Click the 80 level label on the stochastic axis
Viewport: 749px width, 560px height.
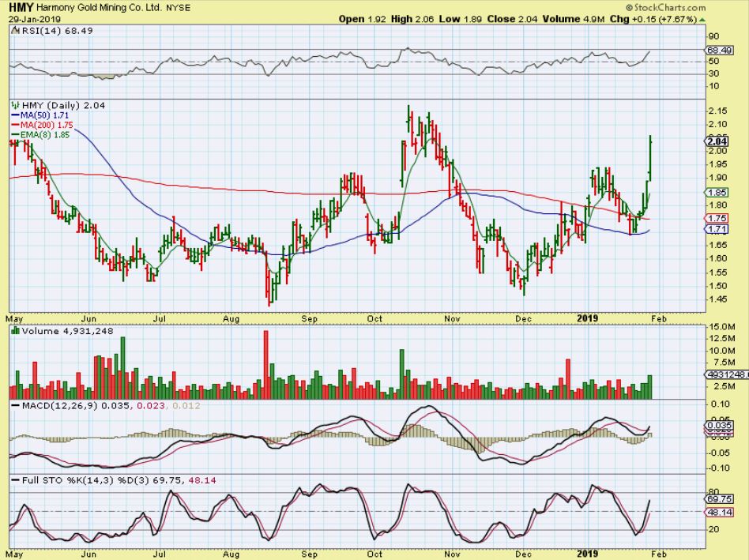pos(713,492)
